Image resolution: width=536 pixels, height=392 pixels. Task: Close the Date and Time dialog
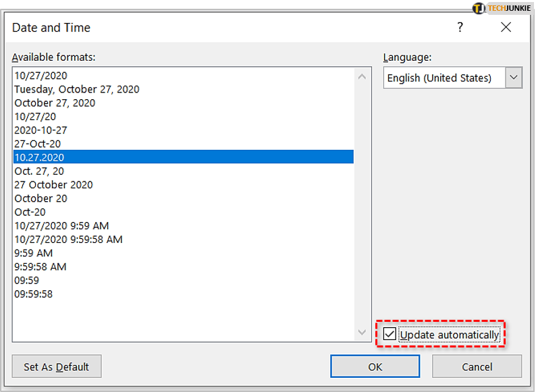506,28
